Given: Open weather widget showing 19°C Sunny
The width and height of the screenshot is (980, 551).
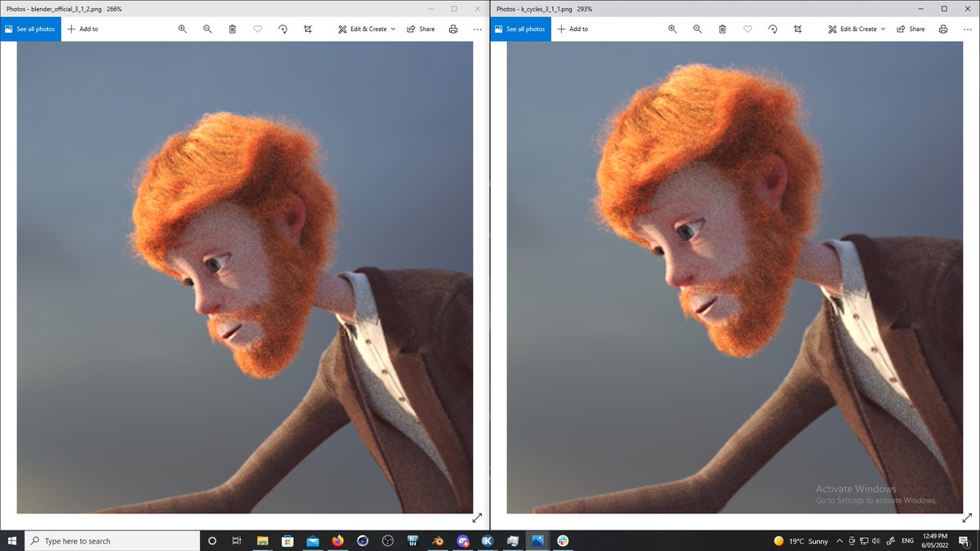Looking at the screenshot, I should (x=800, y=540).
